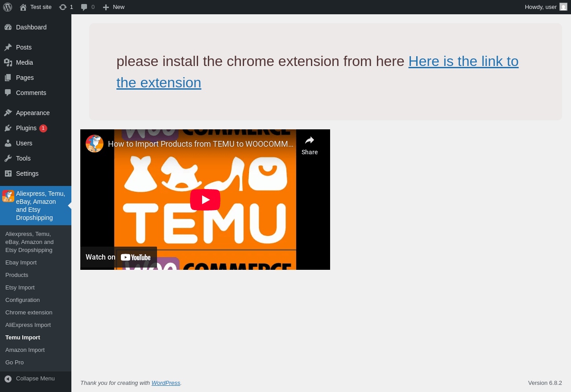Open the Go Pro submenu item
The height and width of the screenshot is (392, 571).
(15, 362)
